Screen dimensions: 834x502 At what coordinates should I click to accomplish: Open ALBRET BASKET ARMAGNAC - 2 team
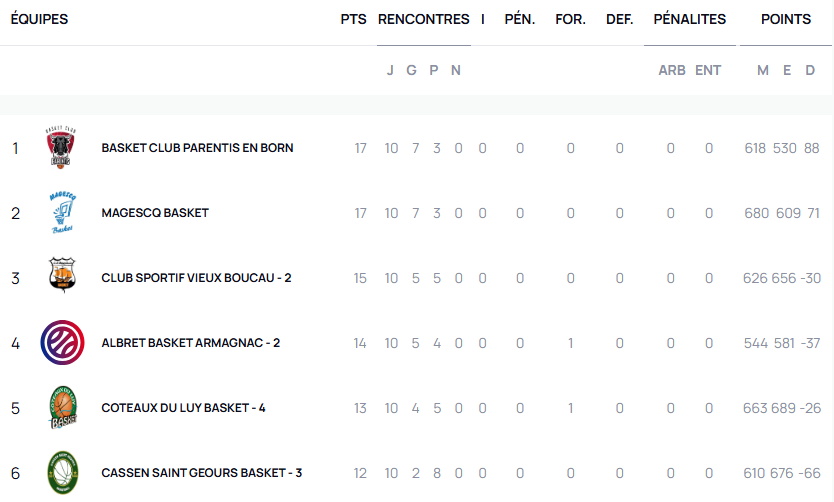pyautogui.click(x=190, y=343)
